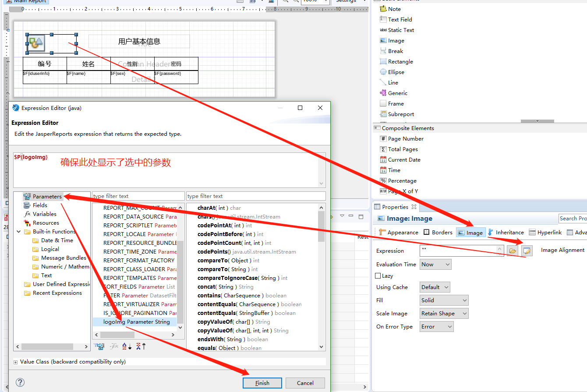Click the Finish button
Image resolution: width=587 pixels, height=392 pixels.
pos(262,383)
